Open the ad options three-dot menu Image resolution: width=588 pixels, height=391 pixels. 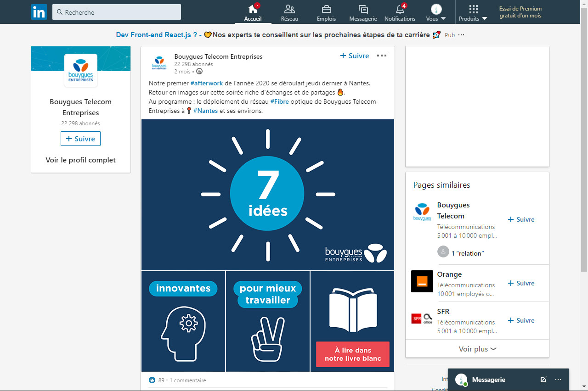coord(461,35)
